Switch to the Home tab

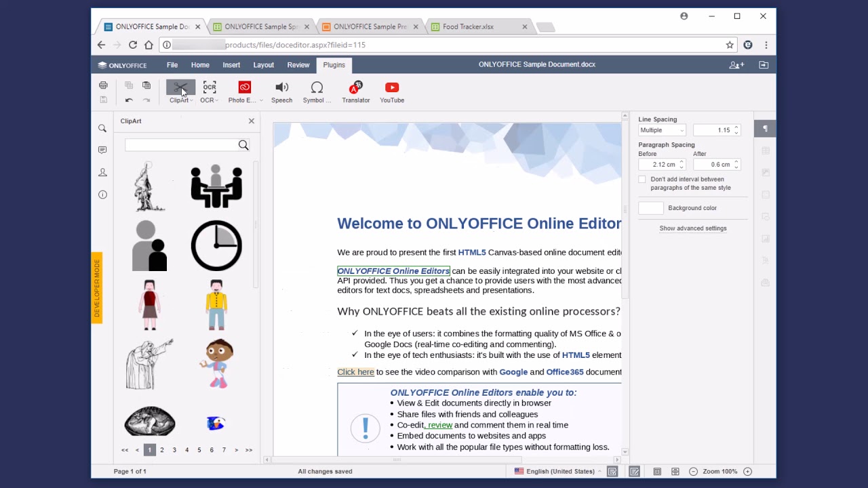click(x=200, y=65)
